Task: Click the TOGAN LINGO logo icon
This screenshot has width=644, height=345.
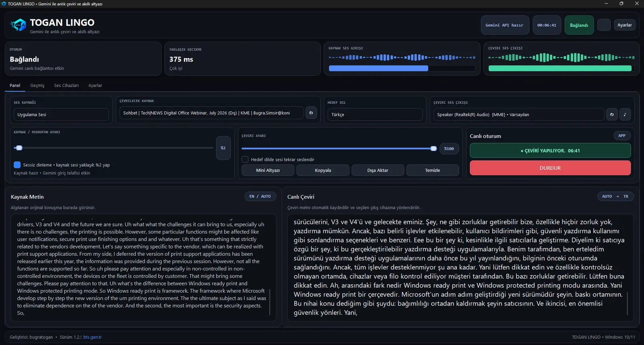Action: (x=18, y=25)
